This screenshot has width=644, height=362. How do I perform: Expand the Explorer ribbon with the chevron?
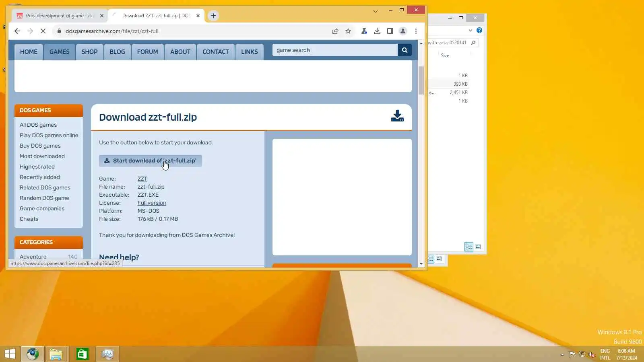(470, 30)
